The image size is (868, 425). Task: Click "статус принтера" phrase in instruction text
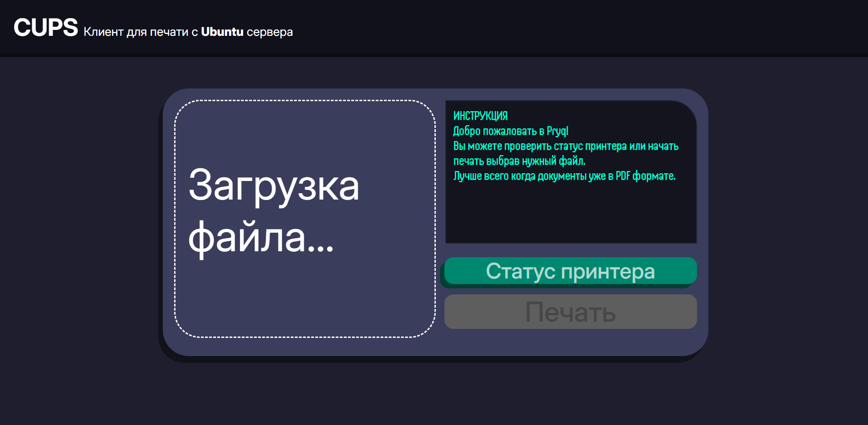point(590,146)
